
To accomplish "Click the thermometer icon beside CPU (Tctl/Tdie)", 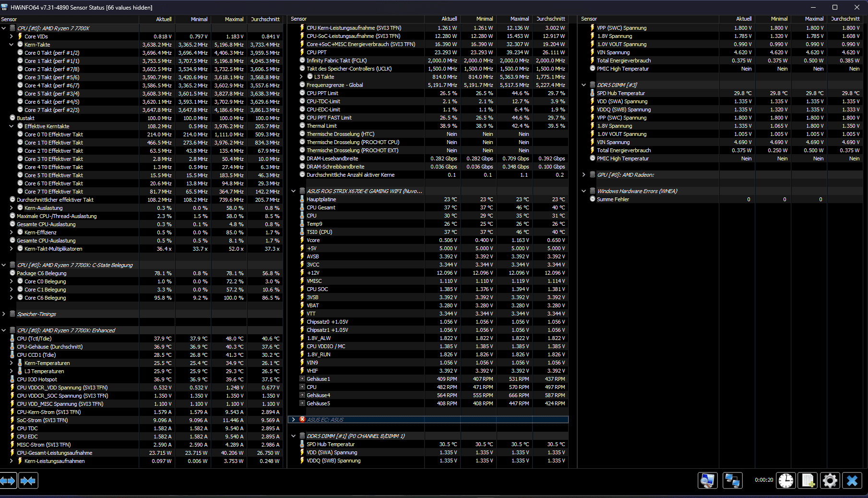I will pyautogui.click(x=12, y=339).
